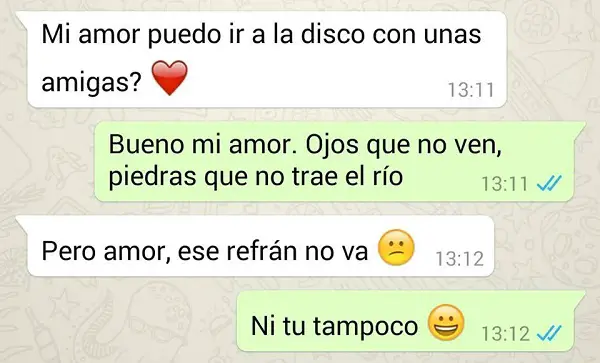The image size is (600, 363).
Task: Click the text 'piedras que no trae el río'
Action: click(256, 177)
